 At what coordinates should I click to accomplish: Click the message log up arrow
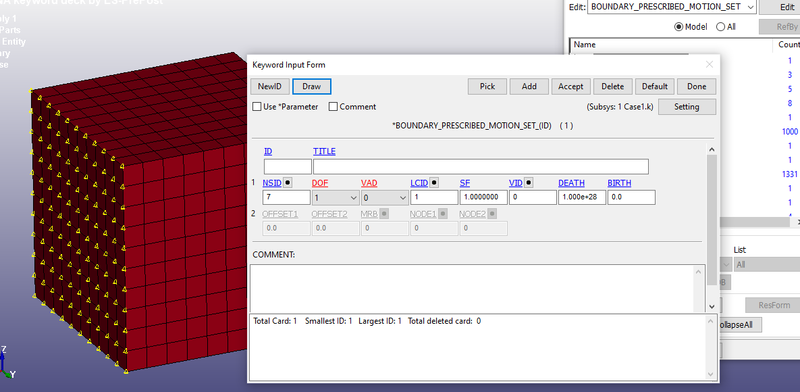point(709,322)
